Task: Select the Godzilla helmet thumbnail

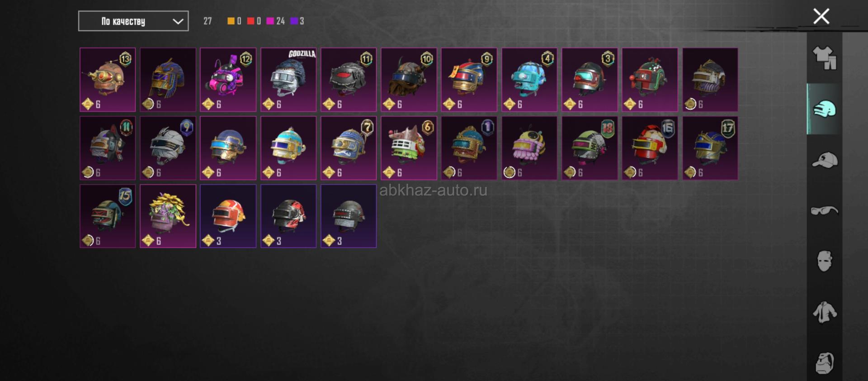Action: click(288, 80)
